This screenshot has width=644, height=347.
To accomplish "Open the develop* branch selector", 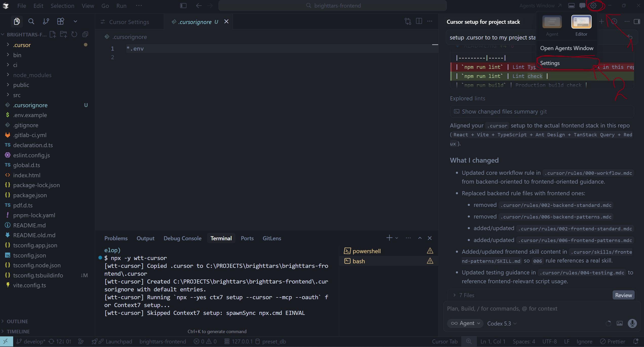I will pos(31,341).
